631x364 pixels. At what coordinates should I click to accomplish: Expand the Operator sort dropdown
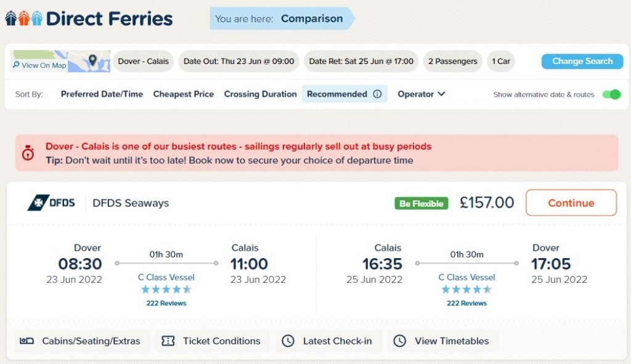pyautogui.click(x=421, y=94)
